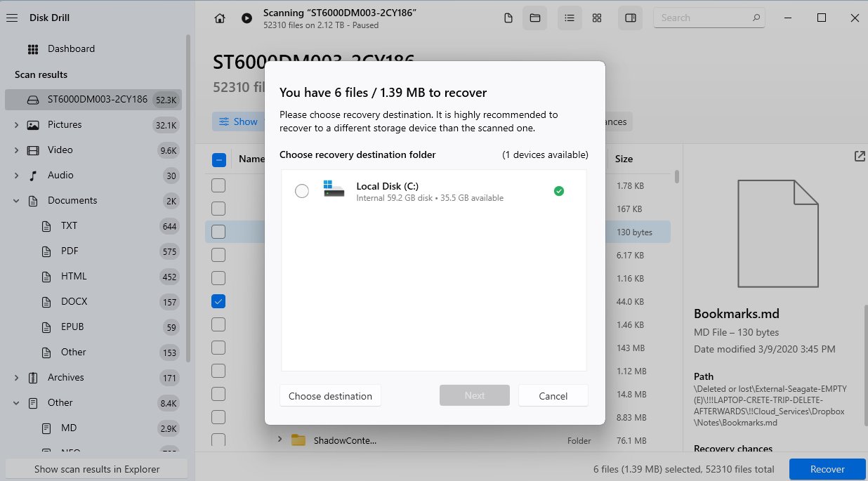Check the box for the ShadowConte... folder row

218,440
